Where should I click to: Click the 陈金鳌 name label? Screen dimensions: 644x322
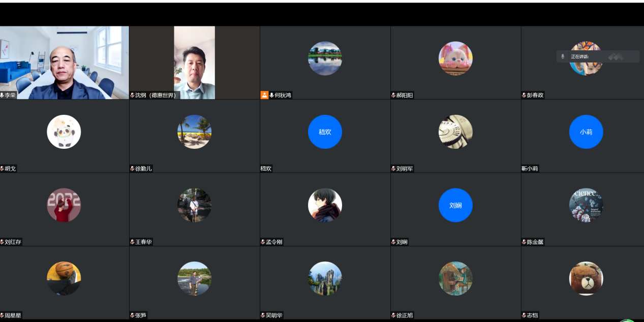pyautogui.click(x=535, y=242)
